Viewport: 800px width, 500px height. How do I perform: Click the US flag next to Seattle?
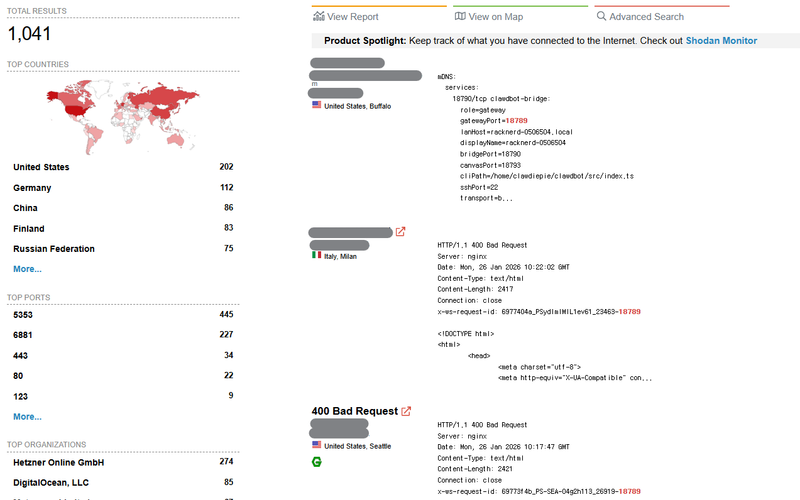[x=317, y=445]
